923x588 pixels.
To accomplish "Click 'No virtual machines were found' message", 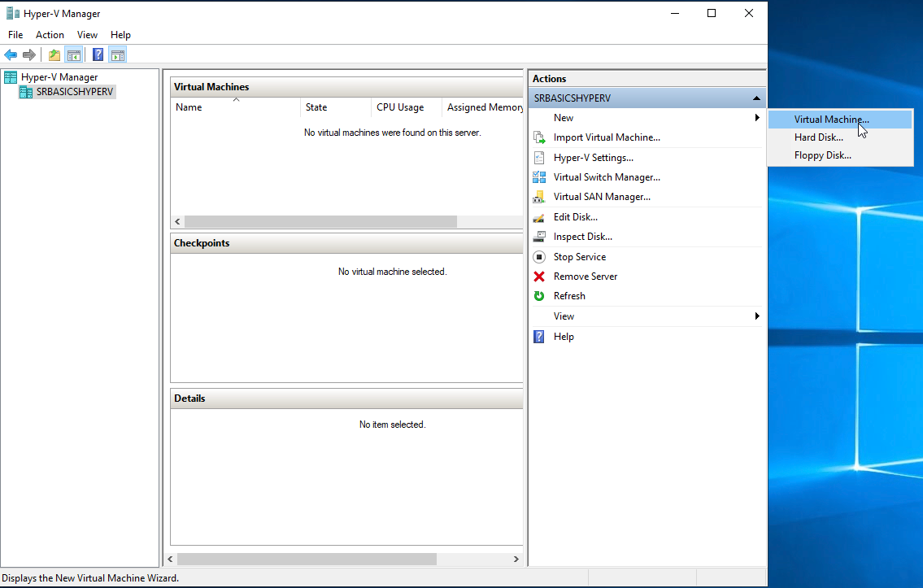I will [393, 133].
